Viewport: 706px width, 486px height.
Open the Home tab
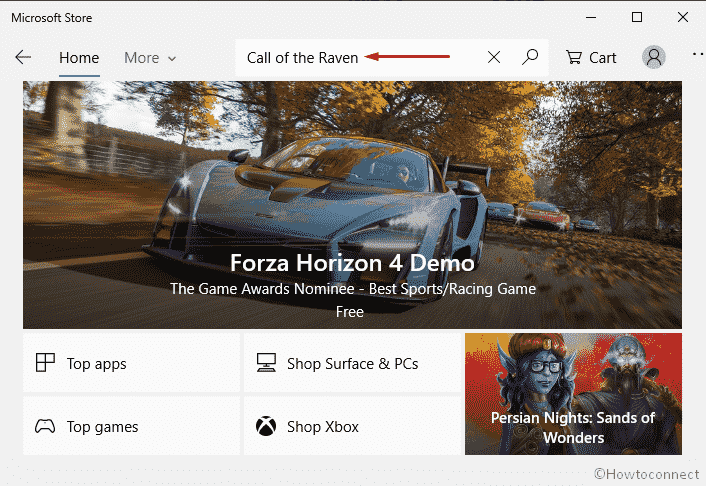(79, 58)
